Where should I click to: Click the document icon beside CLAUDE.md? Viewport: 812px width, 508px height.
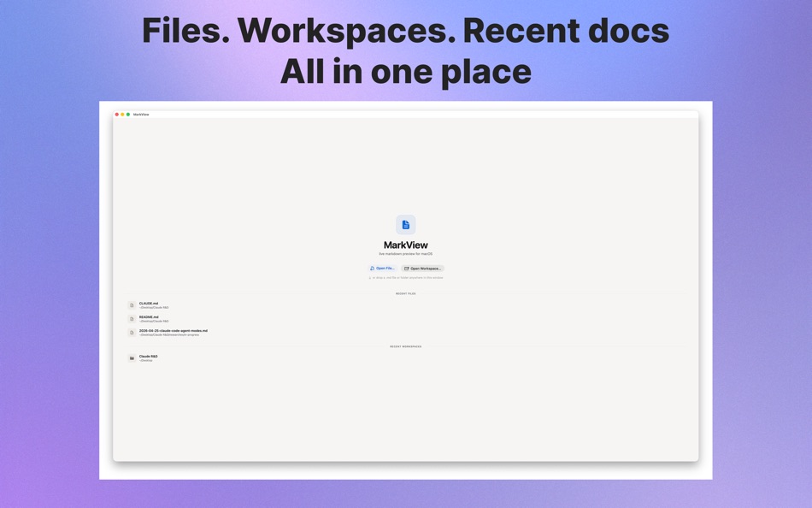(132, 305)
